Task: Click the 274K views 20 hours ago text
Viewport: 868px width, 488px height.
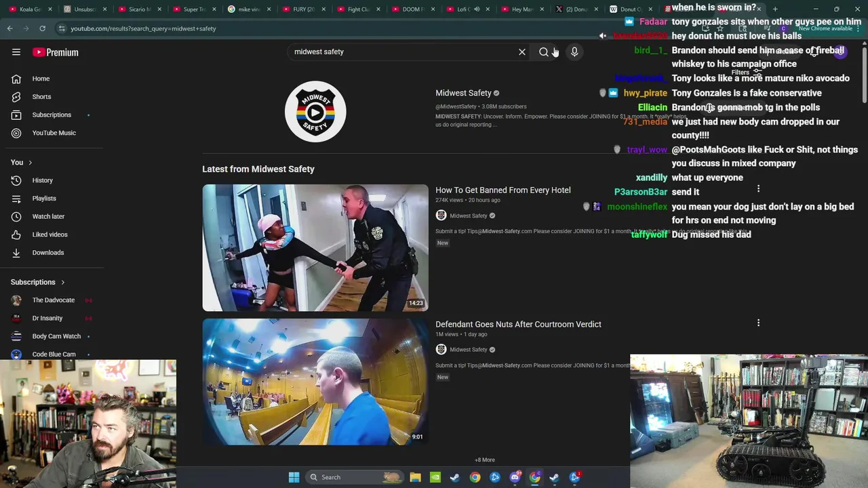Action: (468, 200)
